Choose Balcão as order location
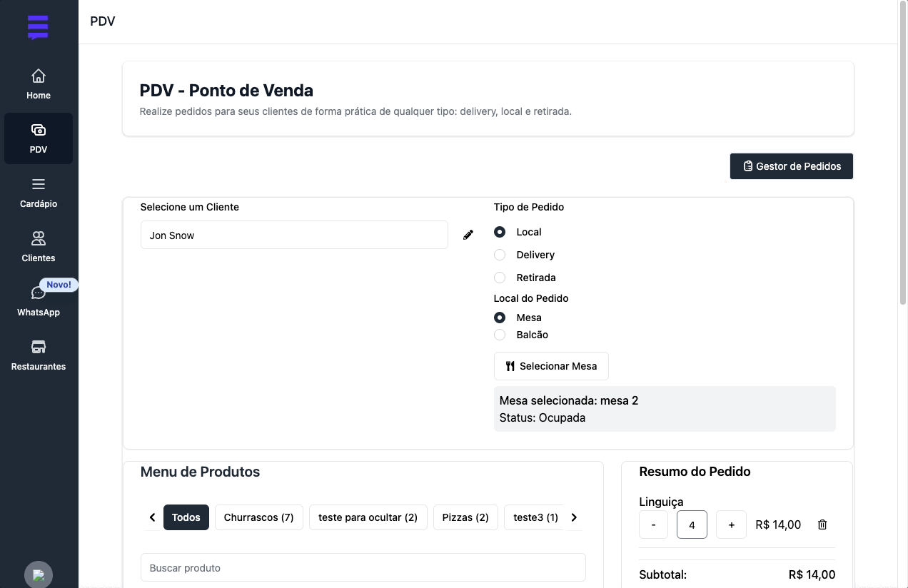Image resolution: width=908 pixels, height=588 pixels. (x=500, y=335)
